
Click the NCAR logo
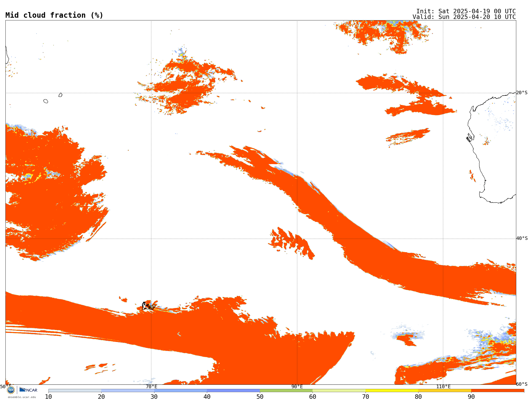(x=28, y=390)
